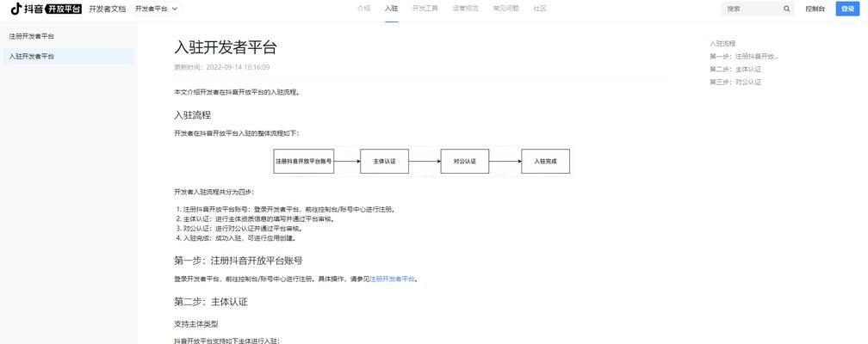The height and width of the screenshot is (344, 868).
Task: Click list item 1 about 注册抖音开放平台账号
Action: click(286, 210)
